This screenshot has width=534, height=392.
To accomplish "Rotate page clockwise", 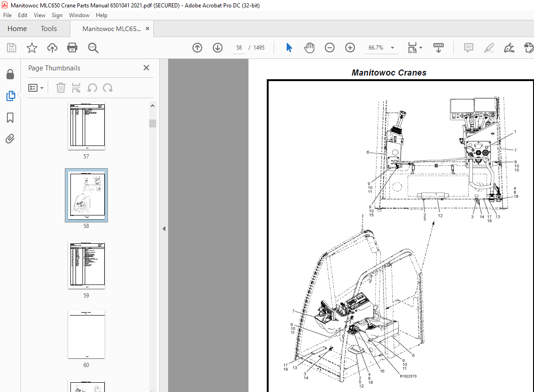I will (108, 88).
